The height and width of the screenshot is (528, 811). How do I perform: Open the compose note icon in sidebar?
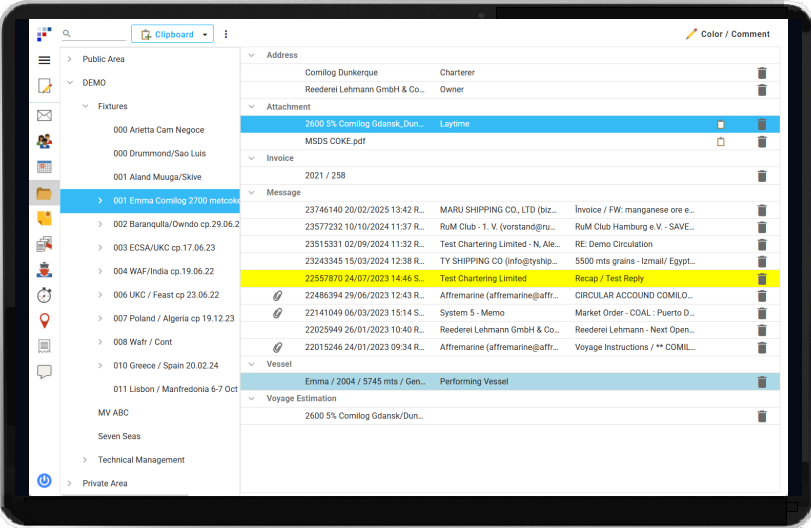tap(44, 86)
